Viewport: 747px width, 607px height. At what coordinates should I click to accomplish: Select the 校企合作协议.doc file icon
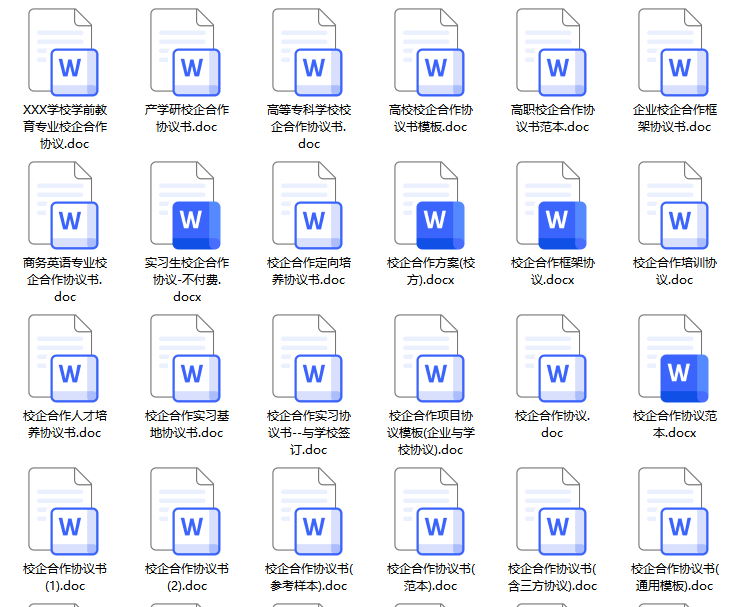point(551,358)
